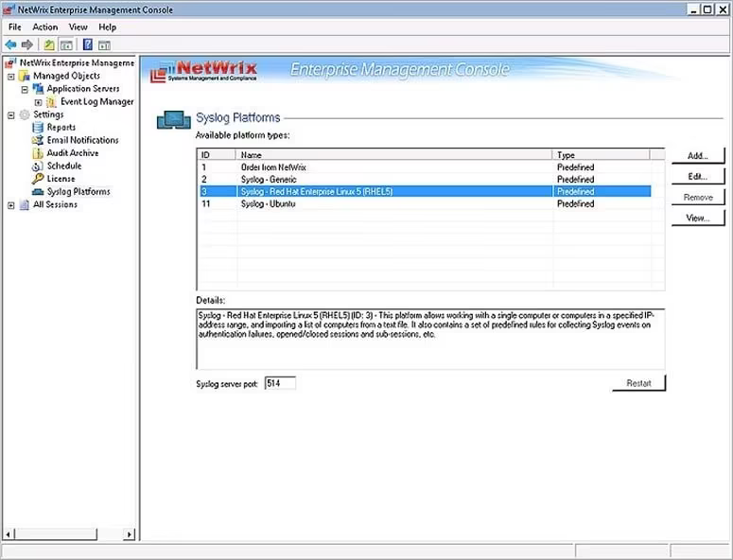733x560 pixels.
Task: Click the Application Servers icon
Action: [x=39, y=88]
